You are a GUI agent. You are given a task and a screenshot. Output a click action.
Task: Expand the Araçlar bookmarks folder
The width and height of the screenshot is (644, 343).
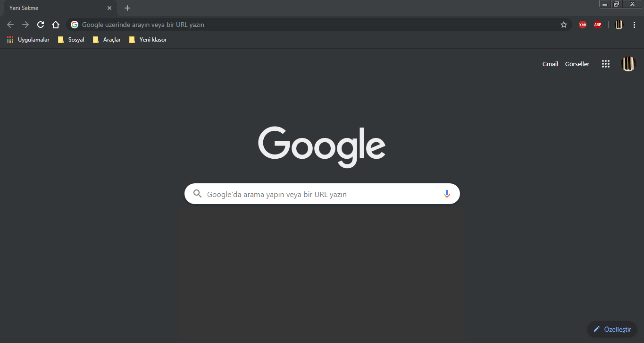pyautogui.click(x=107, y=40)
